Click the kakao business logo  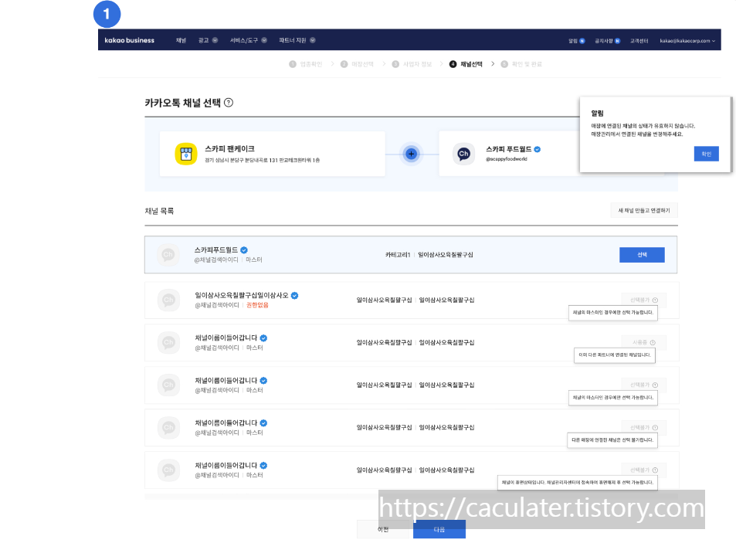pos(129,40)
